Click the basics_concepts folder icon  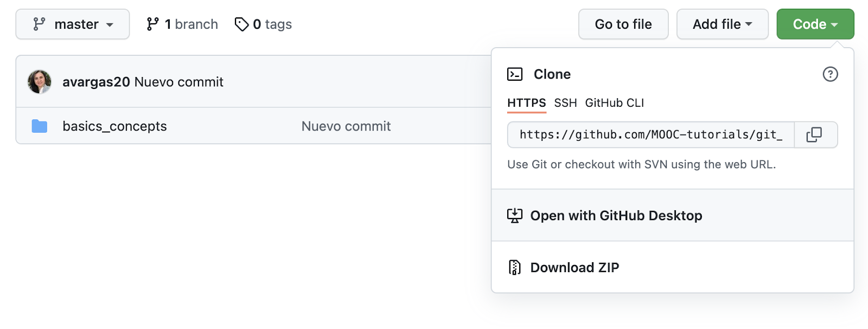click(40, 126)
